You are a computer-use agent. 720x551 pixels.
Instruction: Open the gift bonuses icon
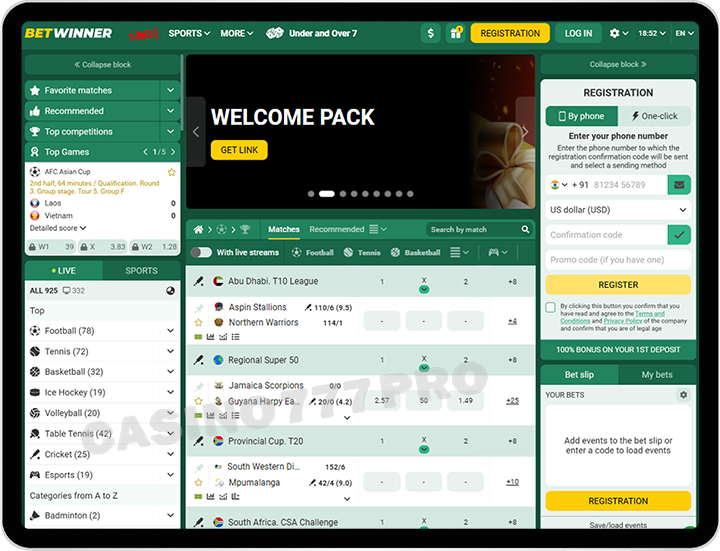[456, 33]
